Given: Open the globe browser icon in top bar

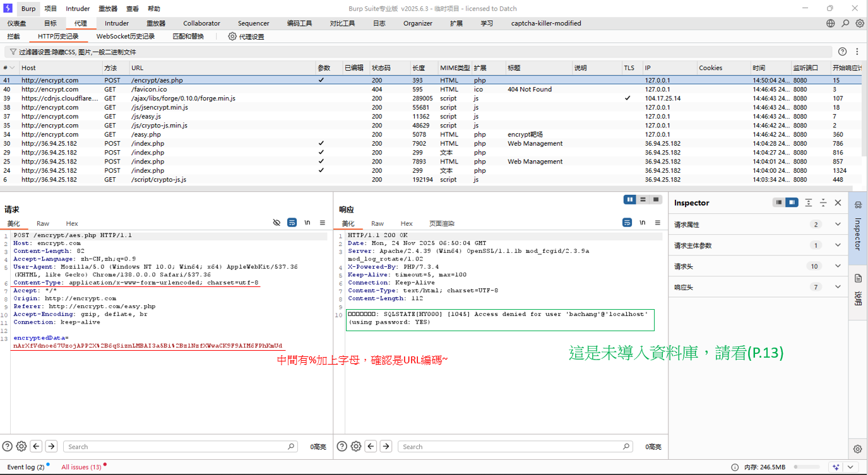Looking at the screenshot, I should [830, 23].
